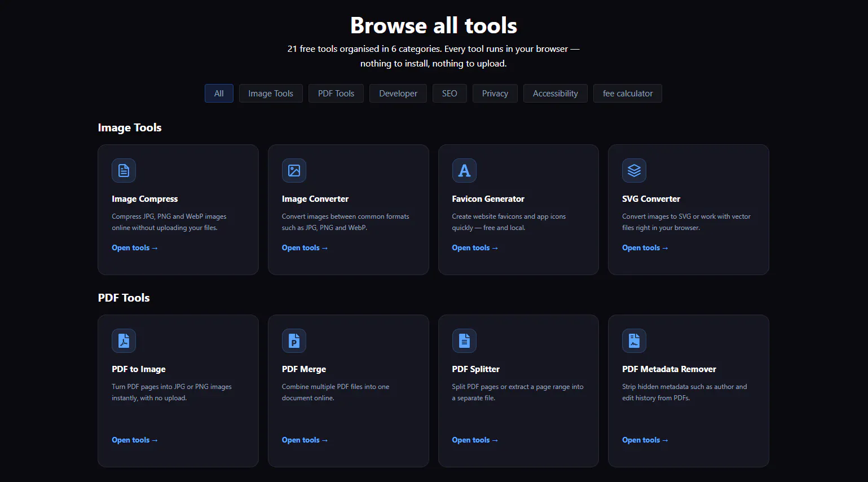868x482 pixels.
Task: Filter by Image Tools category
Action: pyautogui.click(x=271, y=94)
